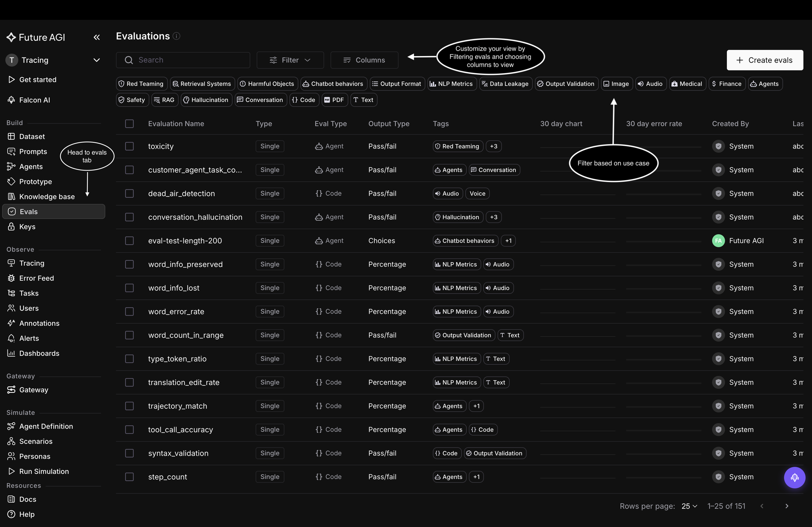Screen dimensions: 812x527
Task: Check the tool_call_accuracy row checkbox
Action: pyautogui.click(x=129, y=430)
